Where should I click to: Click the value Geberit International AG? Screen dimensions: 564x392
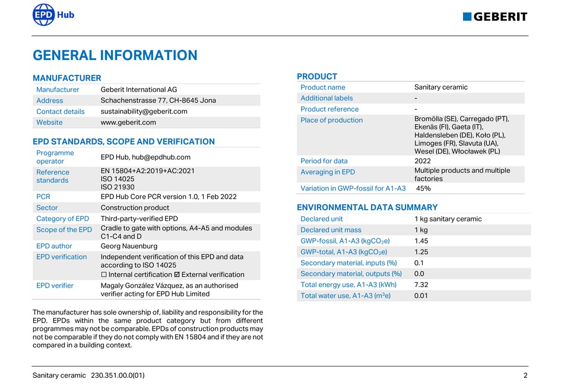(139, 90)
